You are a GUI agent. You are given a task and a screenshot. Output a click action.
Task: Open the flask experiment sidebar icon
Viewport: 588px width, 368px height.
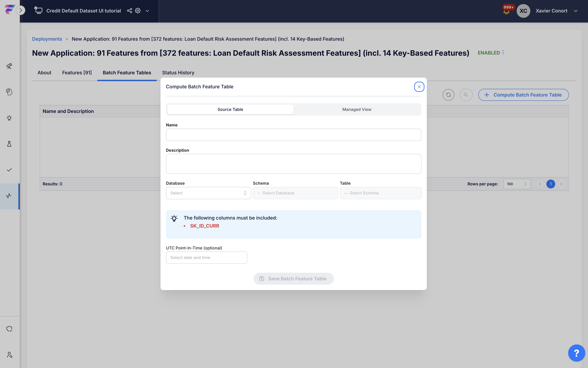click(x=9, y=144)
